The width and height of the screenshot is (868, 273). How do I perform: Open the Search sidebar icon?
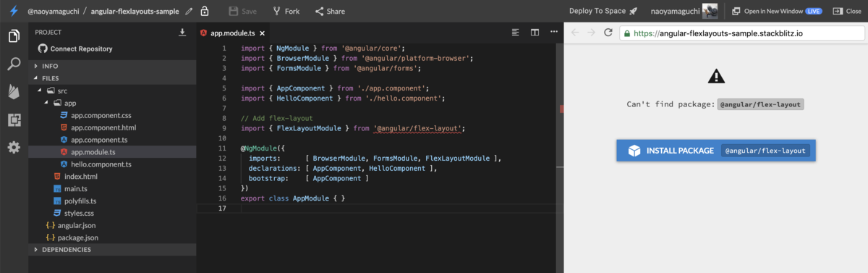click(14, 64)
